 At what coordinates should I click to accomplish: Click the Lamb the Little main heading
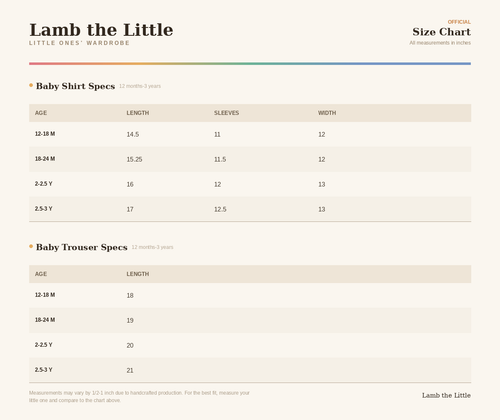point(101,30)
